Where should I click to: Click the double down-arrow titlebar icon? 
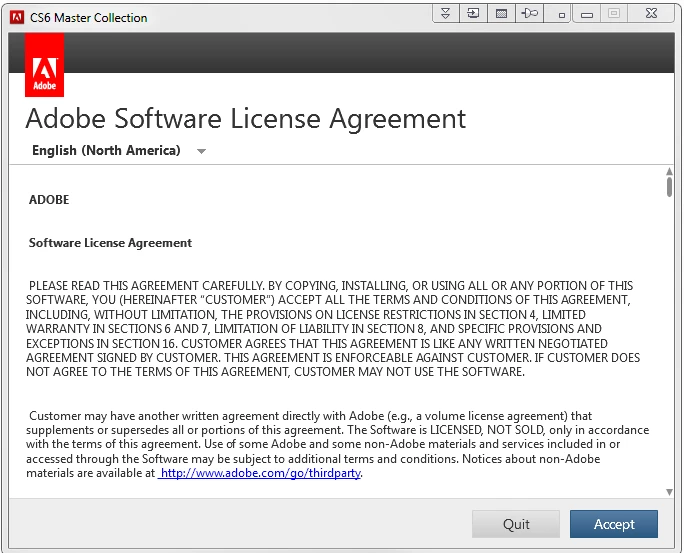click(x=445, y=13)
